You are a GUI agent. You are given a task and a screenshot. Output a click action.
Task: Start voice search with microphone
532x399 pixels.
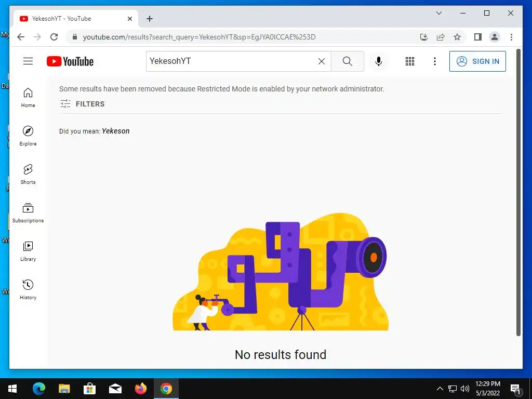point(379,61)
